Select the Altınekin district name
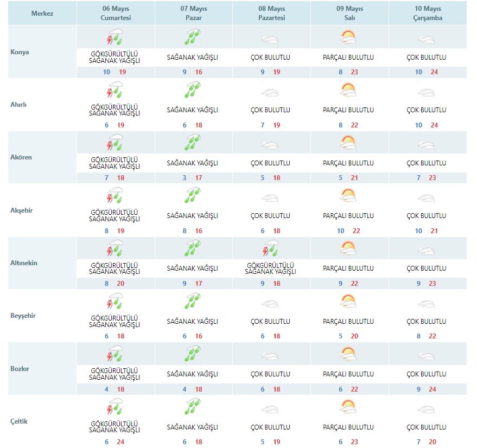Viewport: 477px width, 448px height. point(24,263)
